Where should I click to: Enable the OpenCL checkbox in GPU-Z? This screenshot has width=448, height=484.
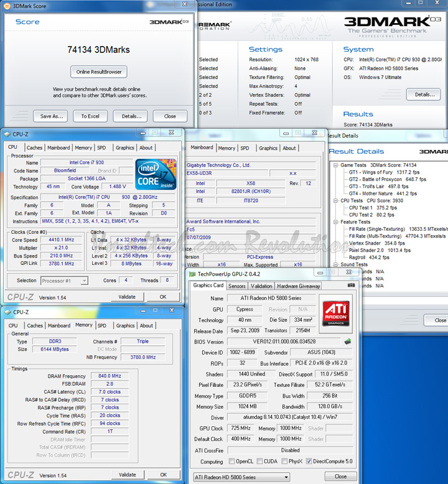(231, 461)
